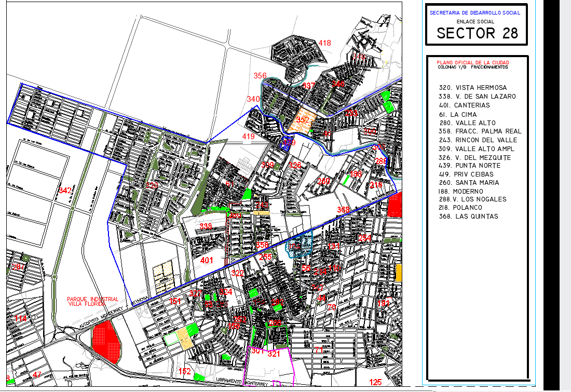Screen dimensions: 571x392
Task: Select the 342 zone label on map
Action: (65, 191)
